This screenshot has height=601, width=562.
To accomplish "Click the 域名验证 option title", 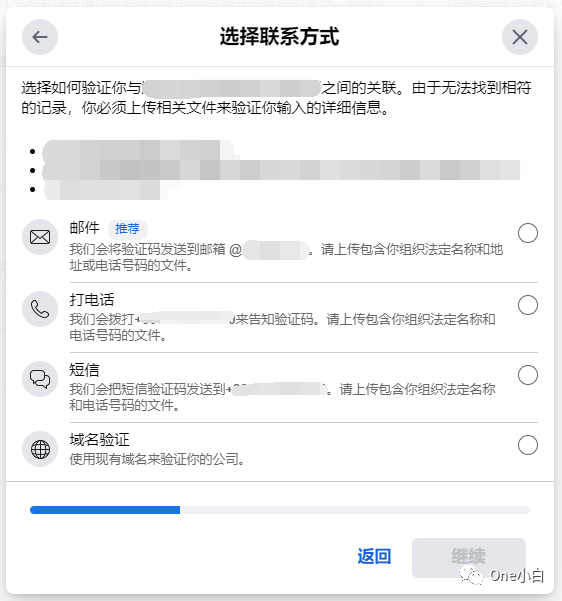I will click(99, 440).
